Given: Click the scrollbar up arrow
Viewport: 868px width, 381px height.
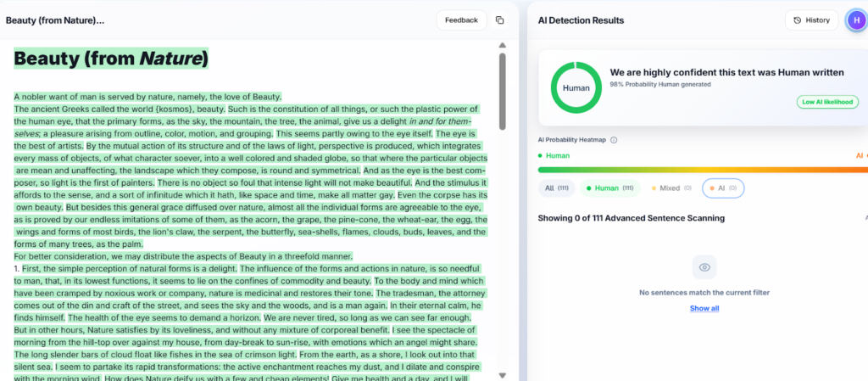Looking at the screenshot, I should [x=502, y=46].
